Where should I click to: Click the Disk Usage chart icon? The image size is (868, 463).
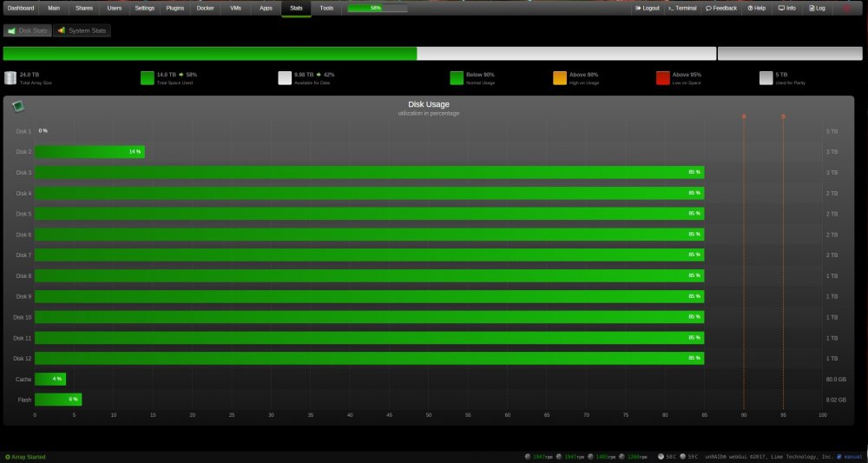tap(18, 106)
